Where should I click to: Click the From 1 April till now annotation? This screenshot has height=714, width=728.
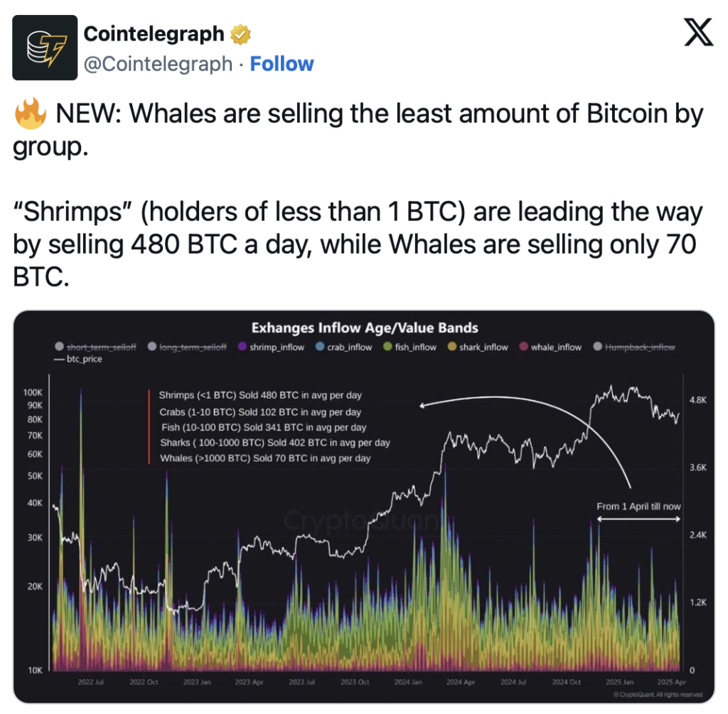(638, 507)
